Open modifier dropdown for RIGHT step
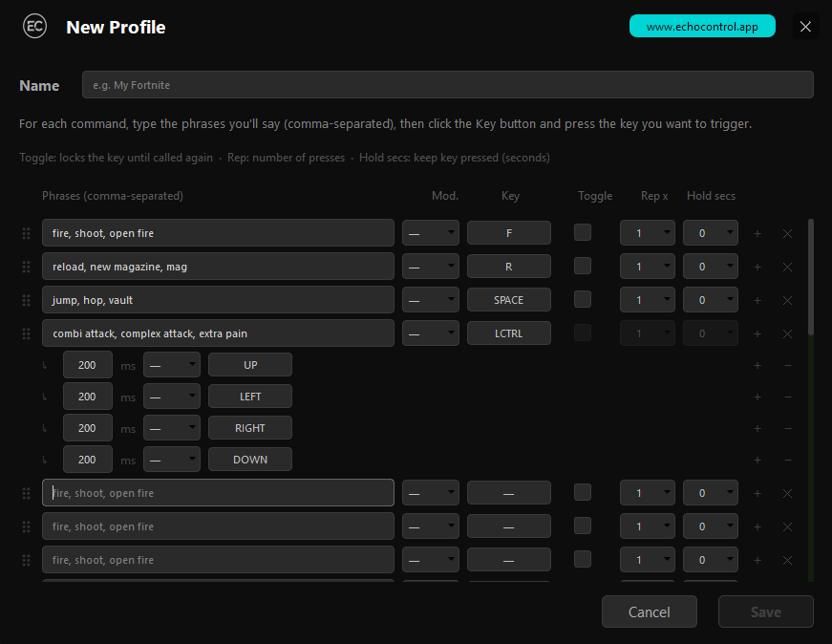The image size is (832, 644). click(x=172, y=428)
